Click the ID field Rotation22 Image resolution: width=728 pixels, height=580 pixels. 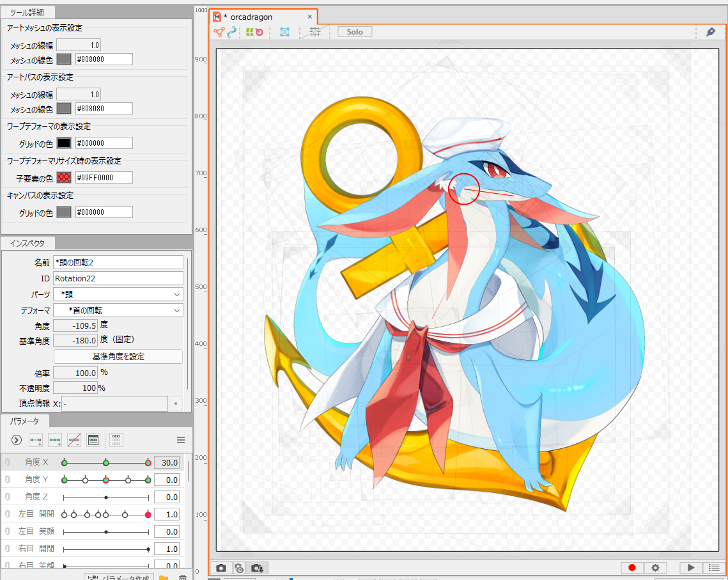point(118,278)
